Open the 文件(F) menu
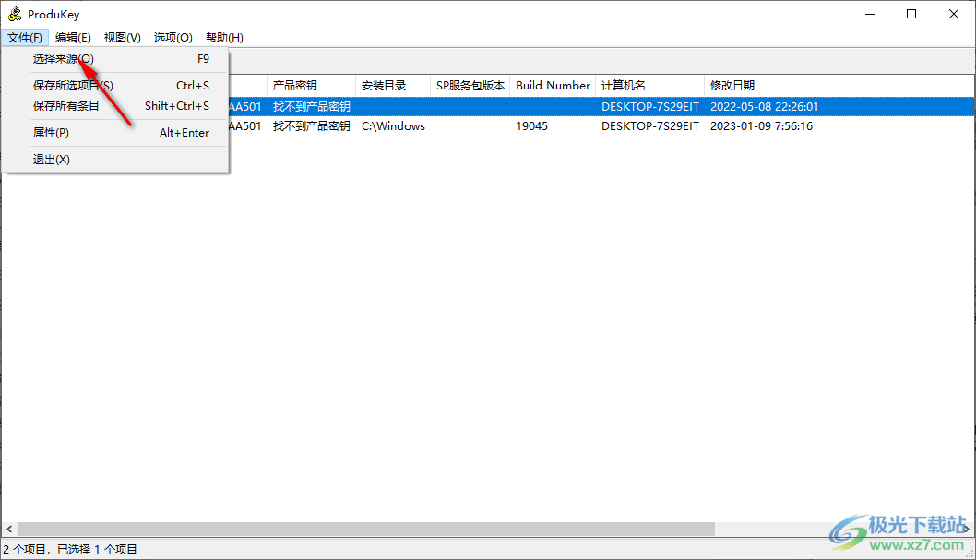The width and height of the screenshot is (976, 560). click(x=25, y=37)
